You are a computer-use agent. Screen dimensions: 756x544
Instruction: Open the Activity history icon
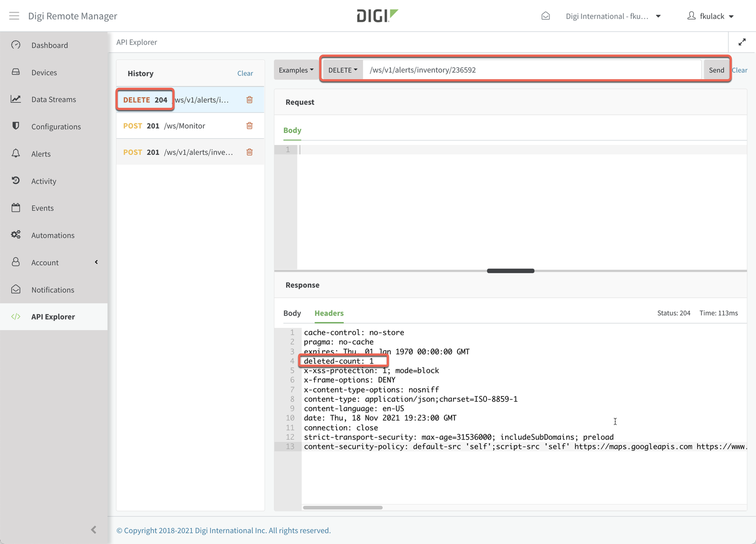[x=16, y=181]
